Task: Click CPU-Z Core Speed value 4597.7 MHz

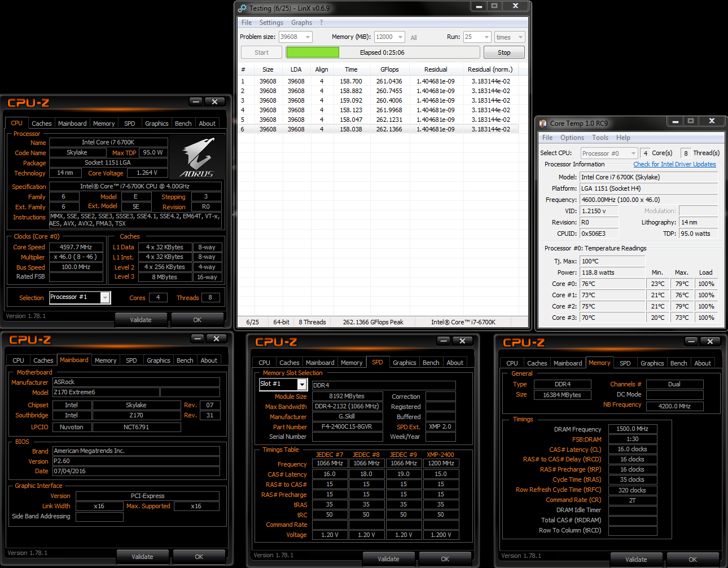Action: pyautogui.click(x=76, y=247)
